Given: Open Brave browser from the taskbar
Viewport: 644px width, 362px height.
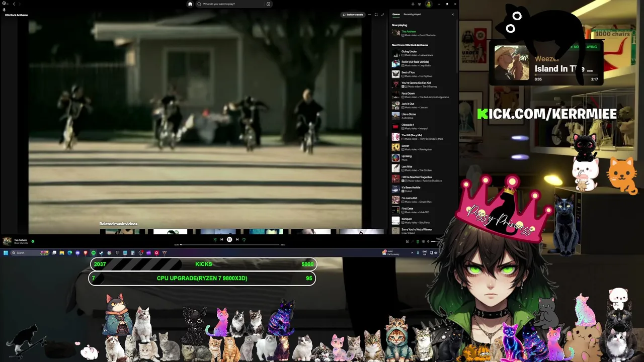Looking at the screenshot, I should point(86,253).
